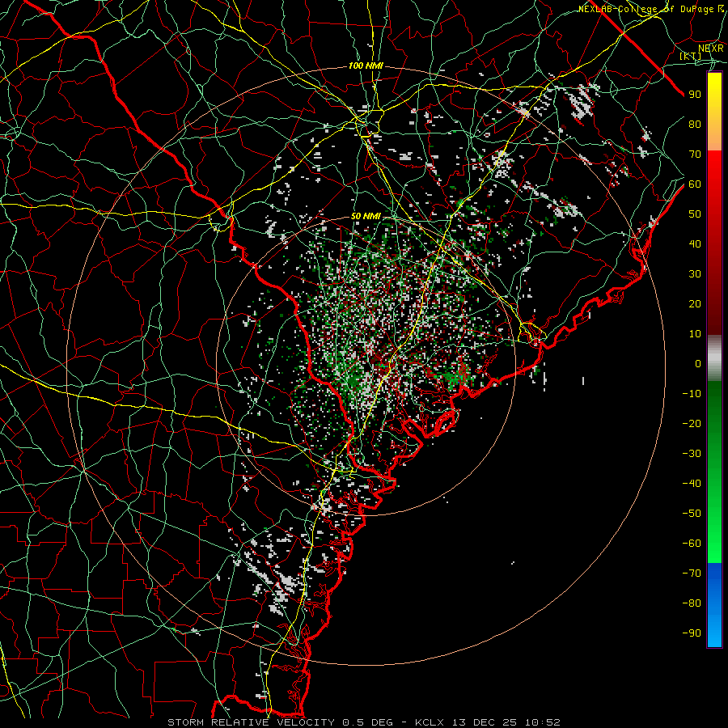Click the "KCLX" radar site identifier
Viewport: 728px width, 728px height.
point(430,722)
